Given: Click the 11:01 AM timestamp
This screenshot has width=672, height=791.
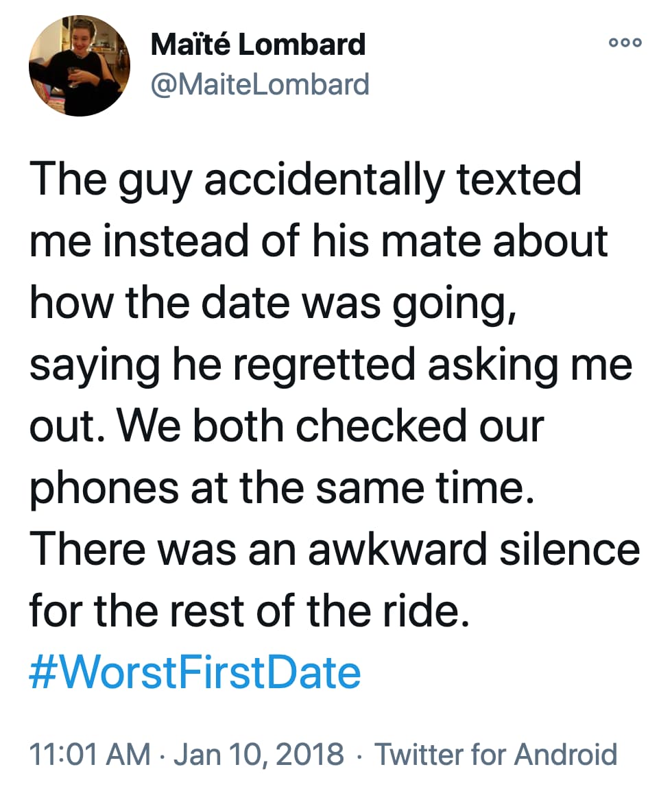Looking at the screenshot, I should (89, 754).
